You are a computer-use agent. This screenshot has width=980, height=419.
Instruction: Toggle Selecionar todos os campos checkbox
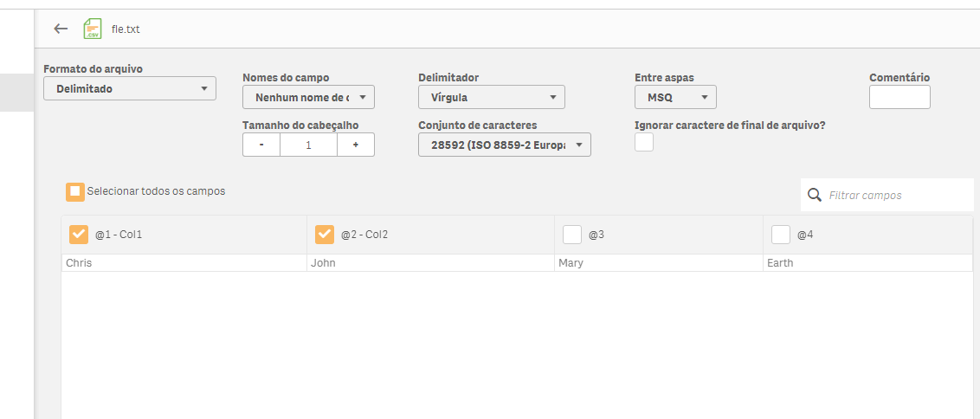tap(76, 191)
